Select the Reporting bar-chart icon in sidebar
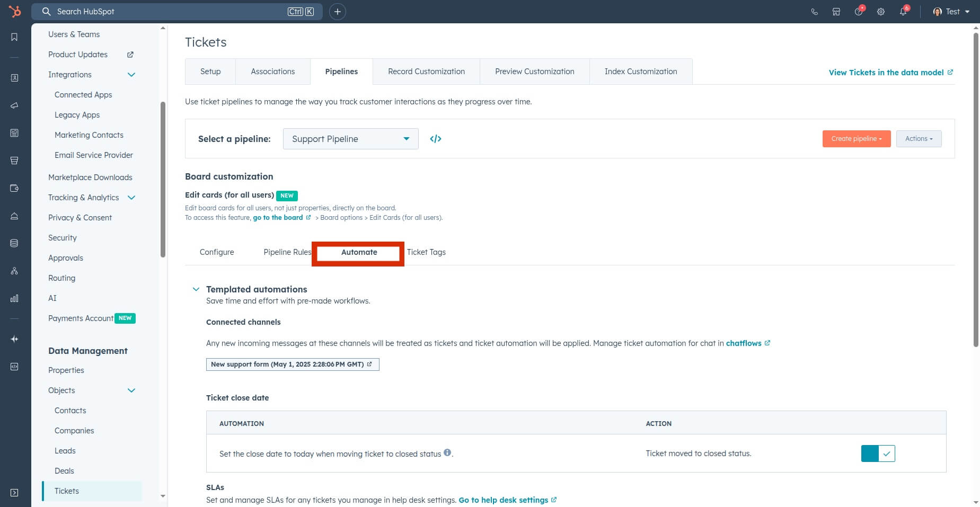The image size is (980, 507). pos(14,298)
